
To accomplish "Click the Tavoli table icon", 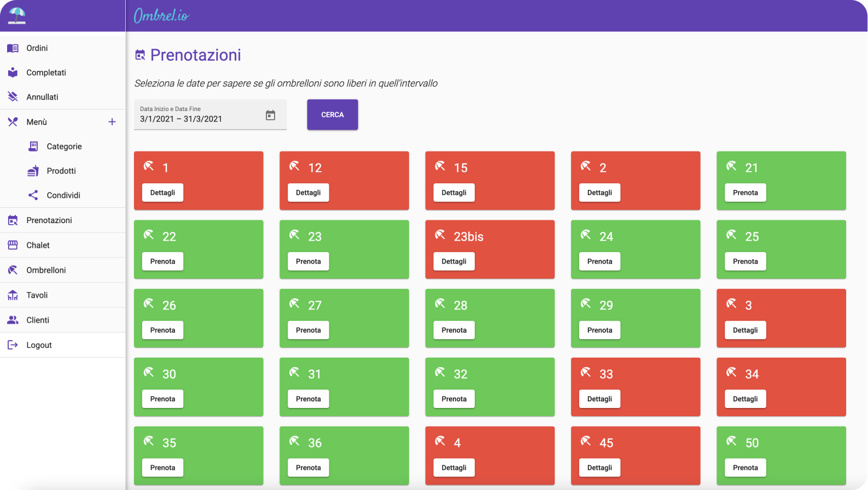I will [13, 295].
